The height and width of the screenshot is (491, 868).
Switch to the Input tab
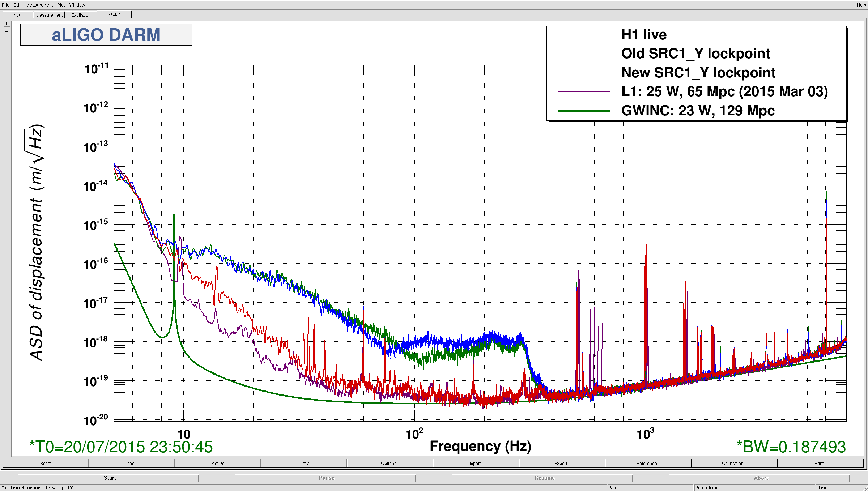17,15
